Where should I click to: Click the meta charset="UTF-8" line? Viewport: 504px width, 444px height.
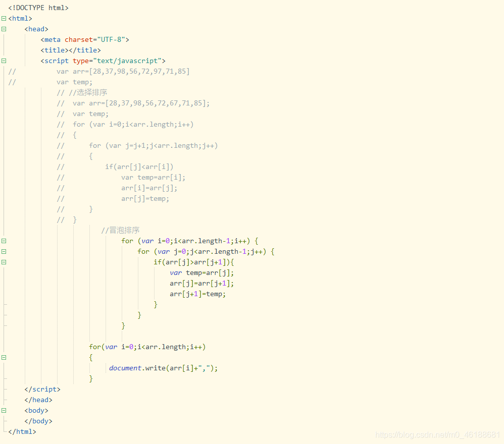click(85, 39)
